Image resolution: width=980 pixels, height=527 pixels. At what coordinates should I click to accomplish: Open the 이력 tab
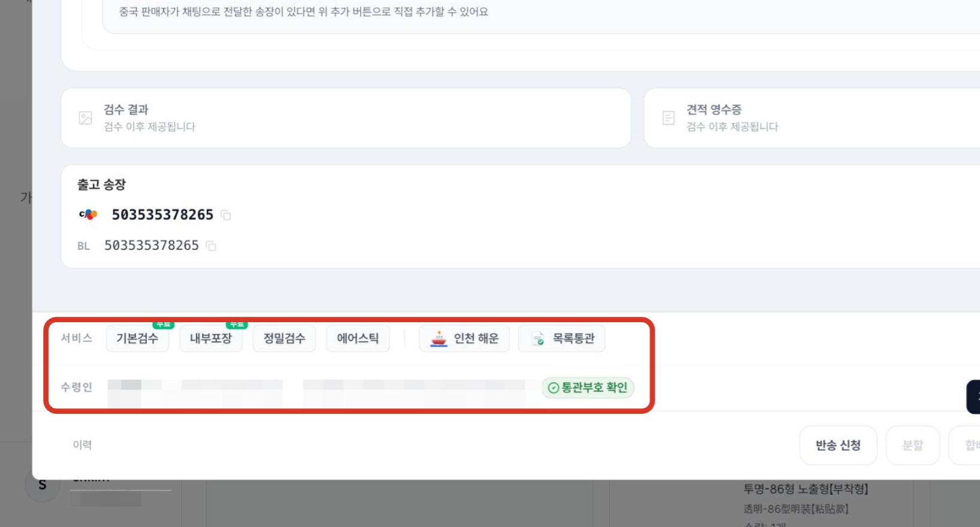(83, 445)
